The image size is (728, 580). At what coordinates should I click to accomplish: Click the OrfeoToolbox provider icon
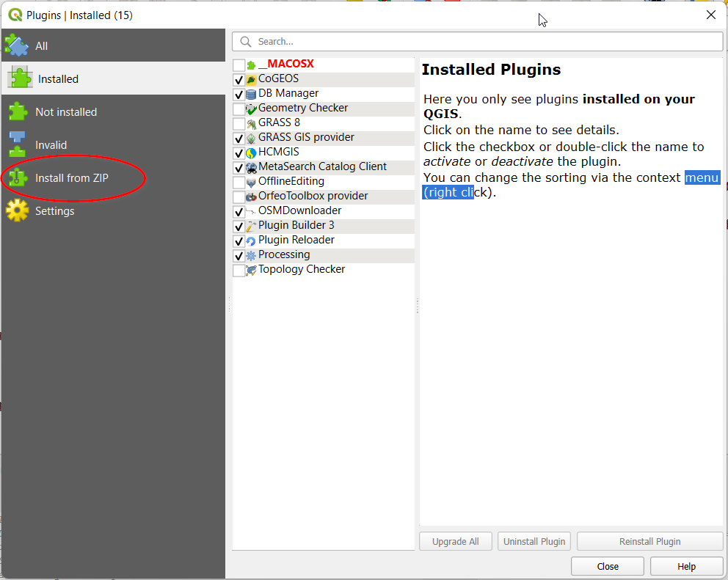251,197
